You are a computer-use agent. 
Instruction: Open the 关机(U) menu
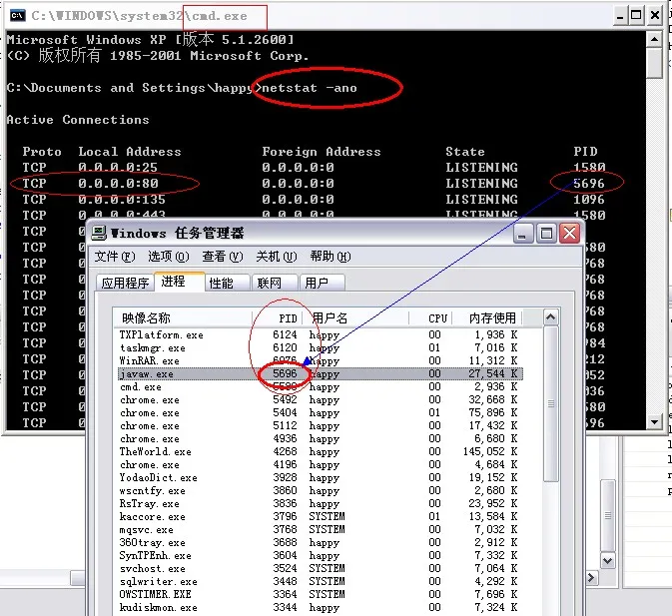(276, 257)
